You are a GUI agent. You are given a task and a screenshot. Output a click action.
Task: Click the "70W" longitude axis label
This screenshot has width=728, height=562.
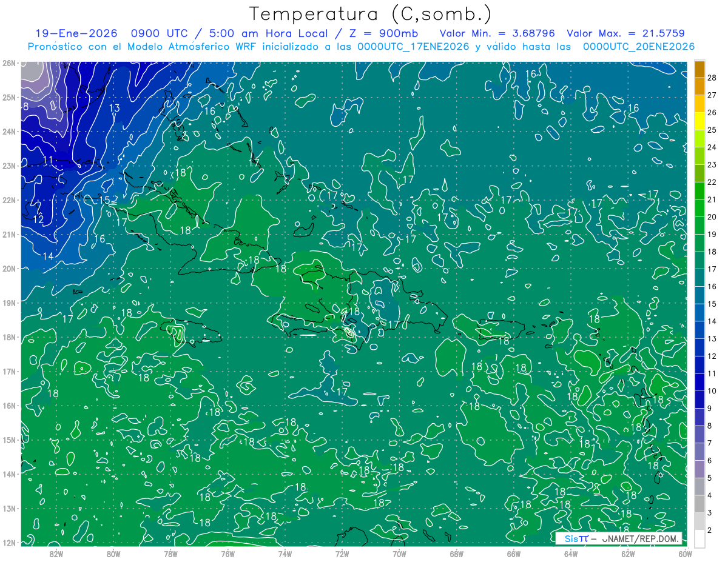399,554
